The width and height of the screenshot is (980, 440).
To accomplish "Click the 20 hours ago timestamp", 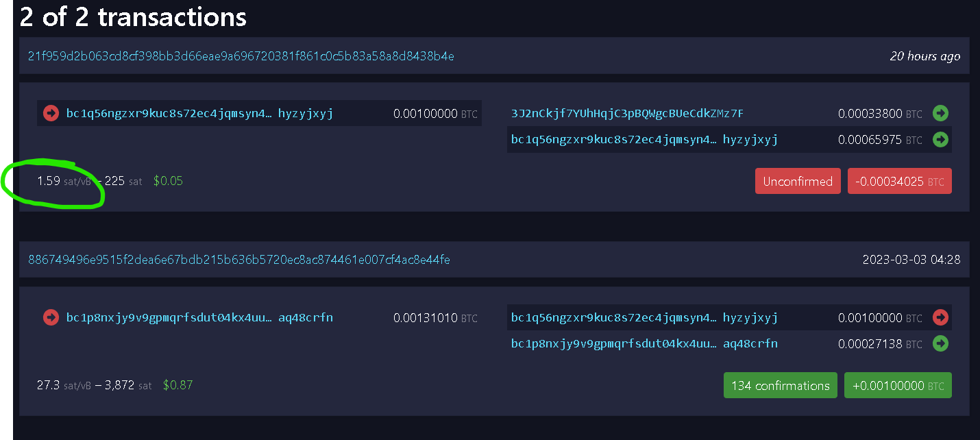I will [x=924, y=56].
